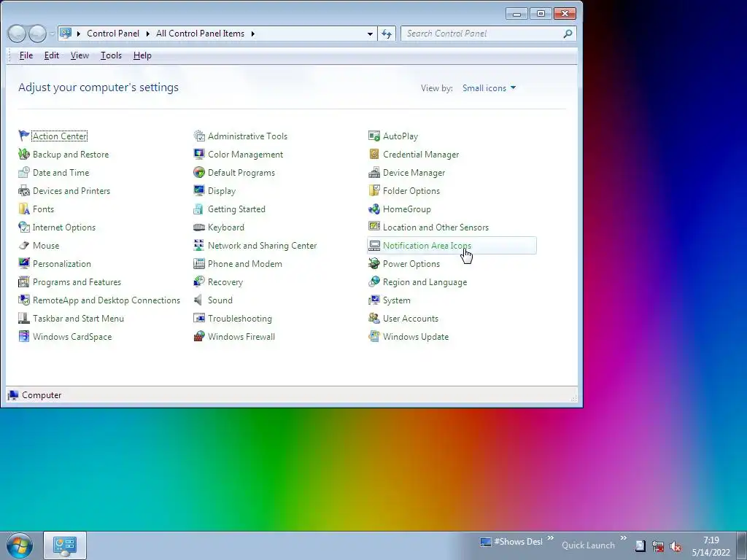Click the Device Manager icon
747x560 pixels.
(374, 172)
